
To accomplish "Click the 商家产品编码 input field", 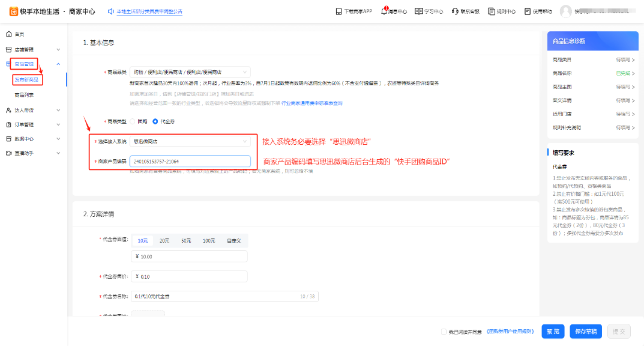I will click(190, 162).
